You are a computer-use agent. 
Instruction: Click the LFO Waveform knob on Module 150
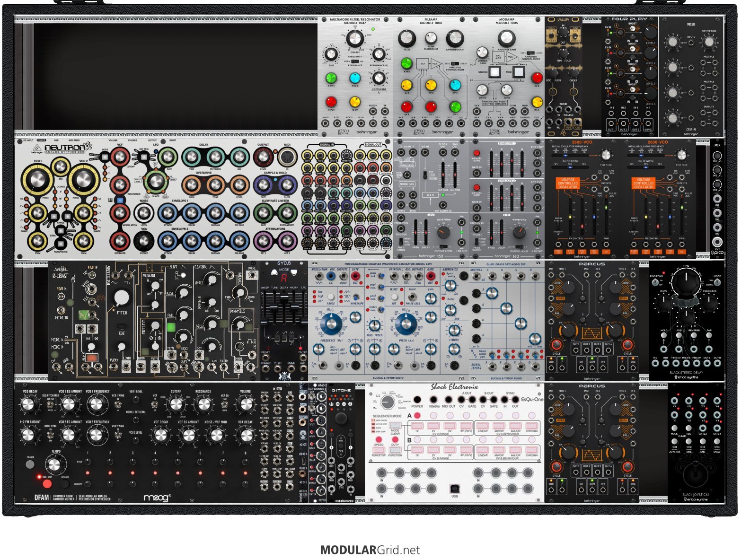[x=443, y=232]
